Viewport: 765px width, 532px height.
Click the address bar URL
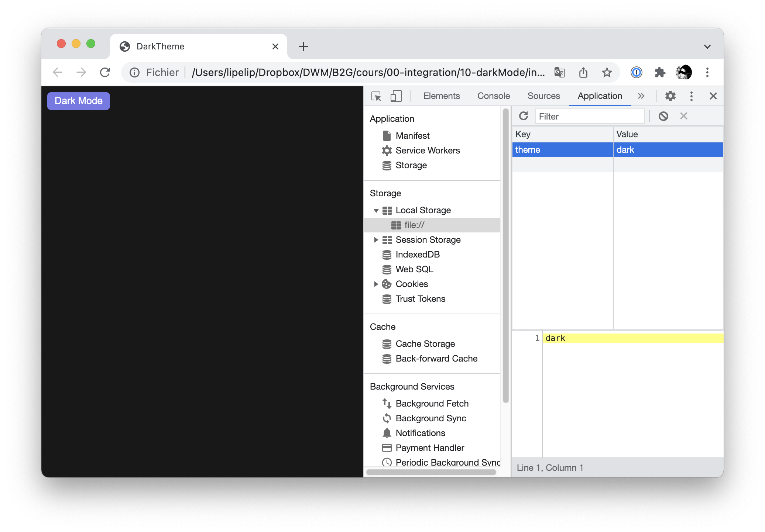click(x=368, y=72)
